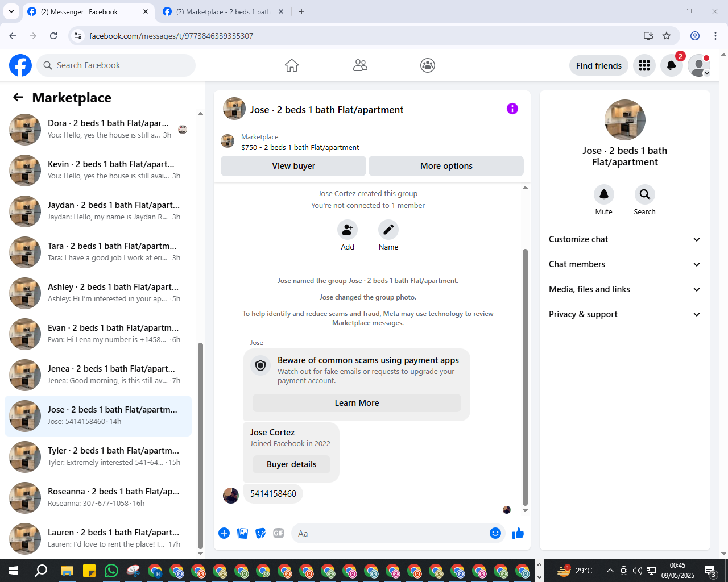Viewport: 728px width, 582px height.
Task: Click the back arrow beside Marketplace
Action: [18, 97]
